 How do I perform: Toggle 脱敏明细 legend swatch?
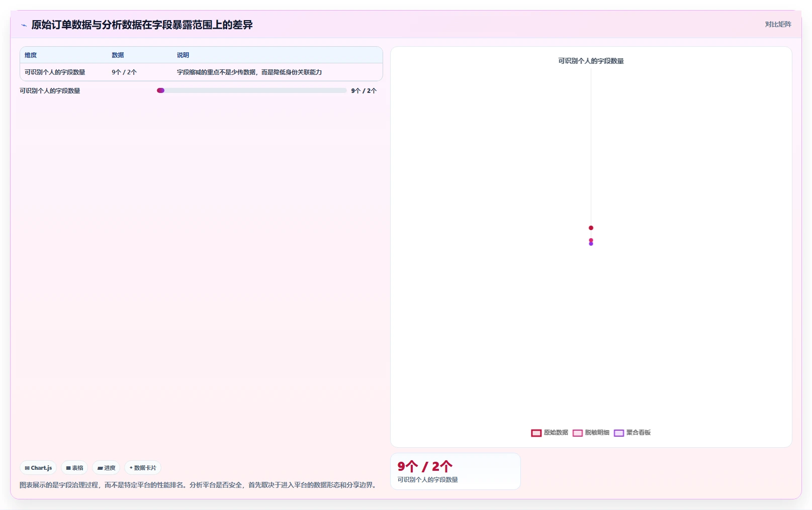[x=577, y=433]
